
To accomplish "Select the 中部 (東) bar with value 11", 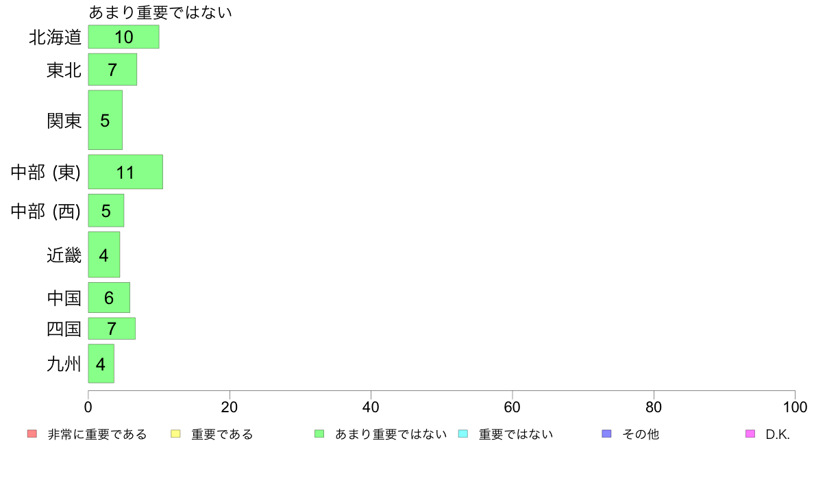I will click(x=125, y=172).
